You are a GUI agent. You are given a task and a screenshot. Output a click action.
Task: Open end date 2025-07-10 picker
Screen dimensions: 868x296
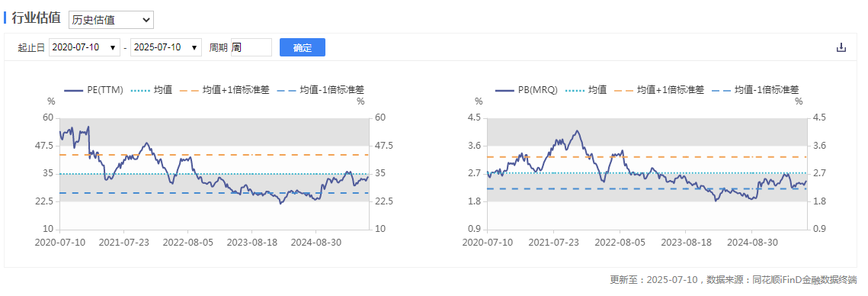click(x=166, y=47)
